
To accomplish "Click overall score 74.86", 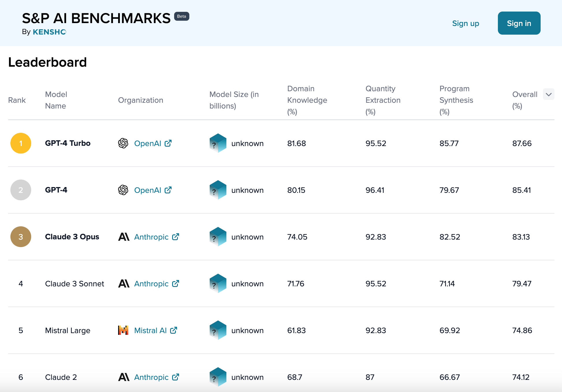I will pos(522,330).
